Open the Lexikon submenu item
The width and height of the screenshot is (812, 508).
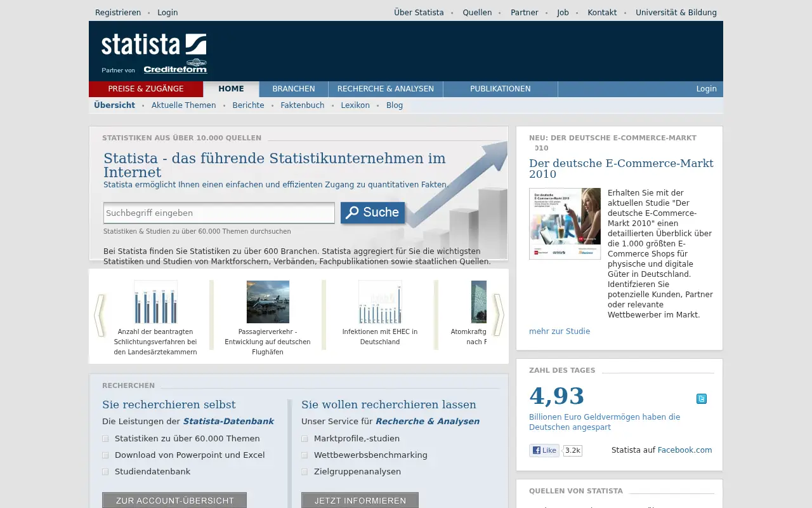click(355, 105)
